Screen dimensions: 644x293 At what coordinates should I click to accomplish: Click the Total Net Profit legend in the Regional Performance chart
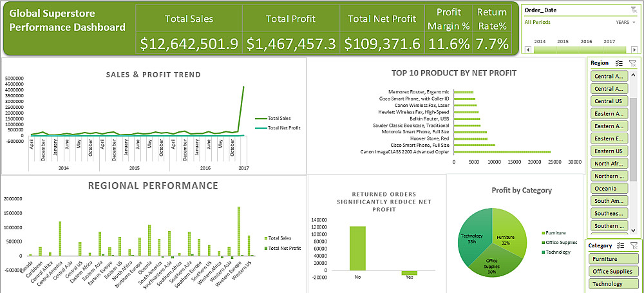282,248
